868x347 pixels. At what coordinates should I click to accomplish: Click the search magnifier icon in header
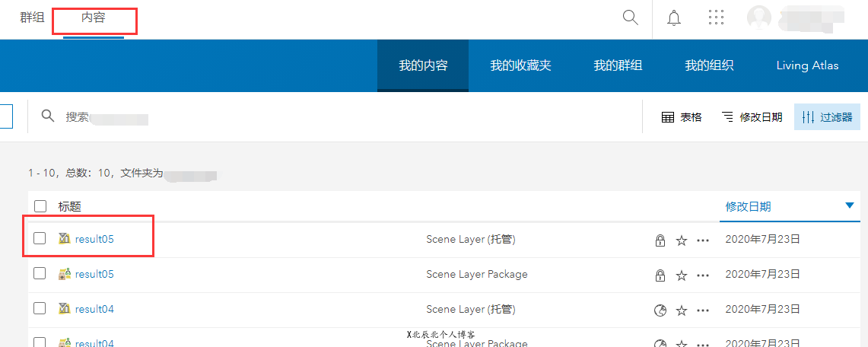(x=630, y=18)
